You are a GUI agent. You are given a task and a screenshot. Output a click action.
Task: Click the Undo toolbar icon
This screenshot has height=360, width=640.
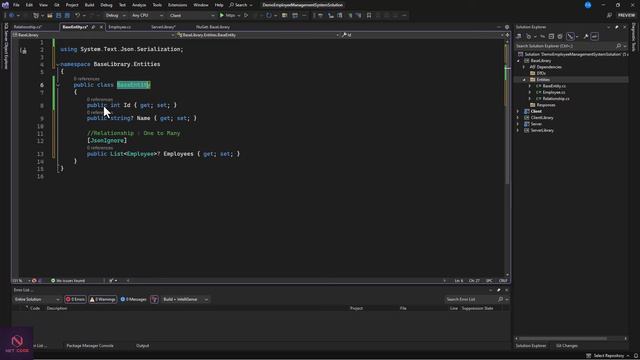[x=78, y=16]
